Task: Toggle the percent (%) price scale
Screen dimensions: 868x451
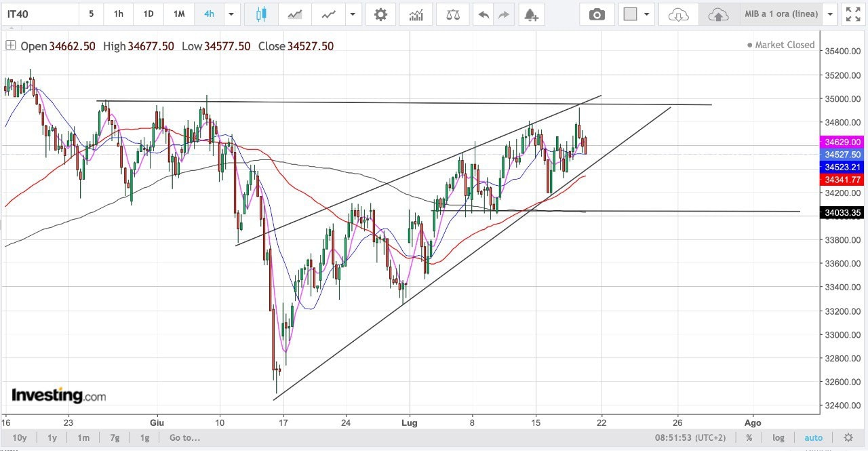Action: pos(749,437)
